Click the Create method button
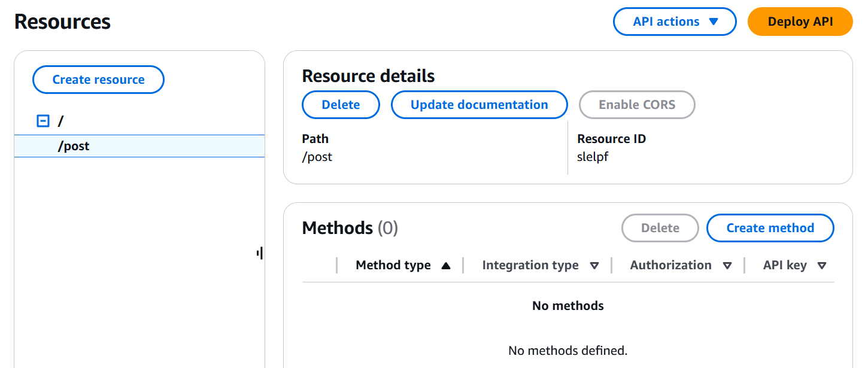Image resolution: width=868 pixels, height=368 pixels. tap(770, 228)
